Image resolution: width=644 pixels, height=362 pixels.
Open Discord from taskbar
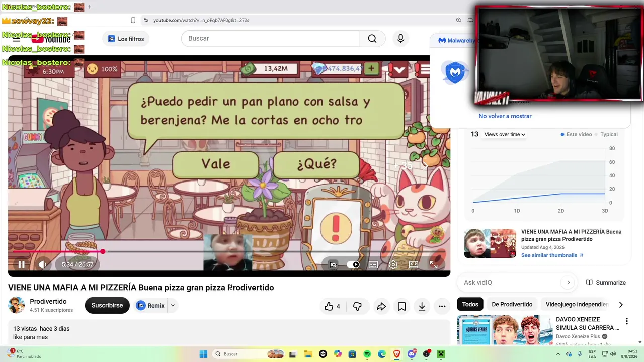[412, 354]
